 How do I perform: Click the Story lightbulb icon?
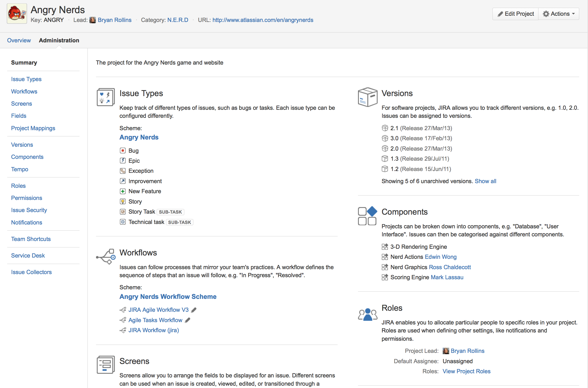tap(123, 201)
